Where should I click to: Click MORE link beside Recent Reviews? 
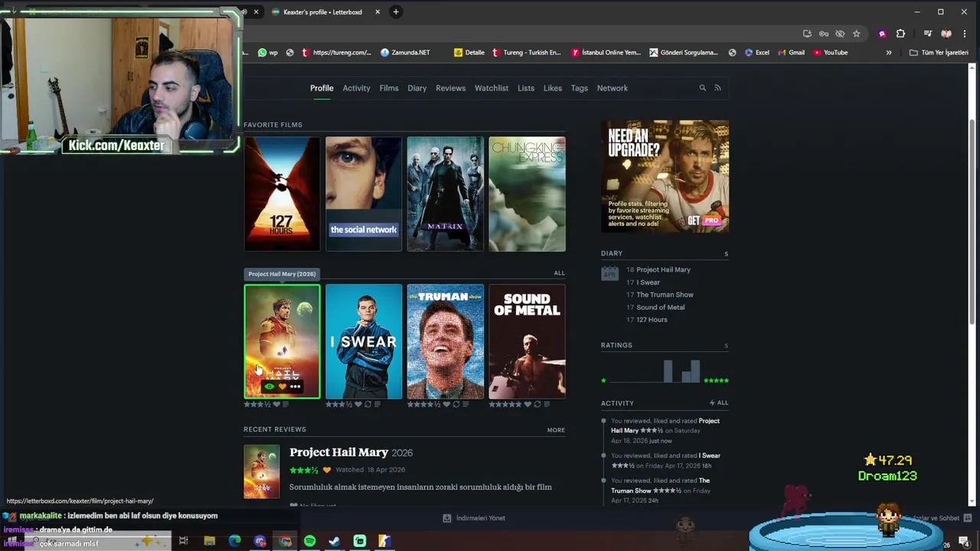556,430
